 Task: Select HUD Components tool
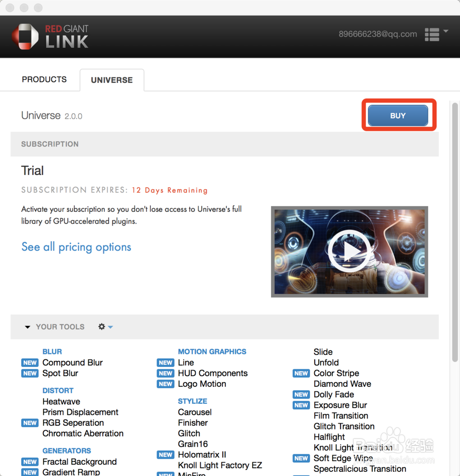213,373
